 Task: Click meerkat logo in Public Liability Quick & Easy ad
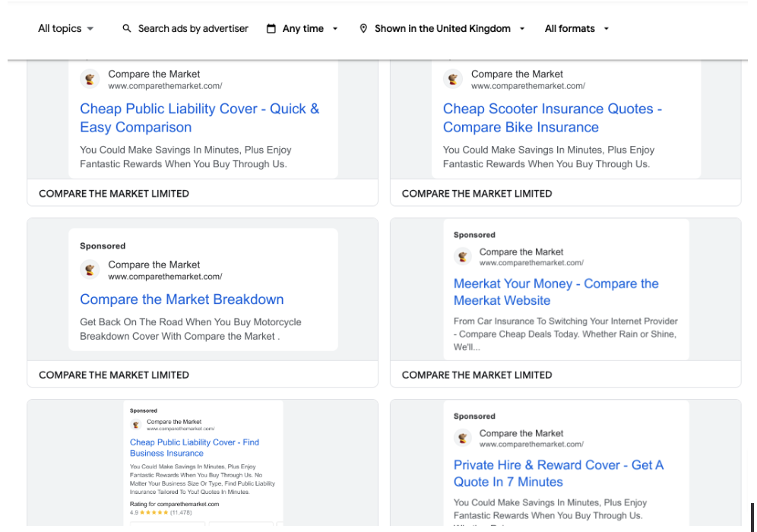point(90,79)
